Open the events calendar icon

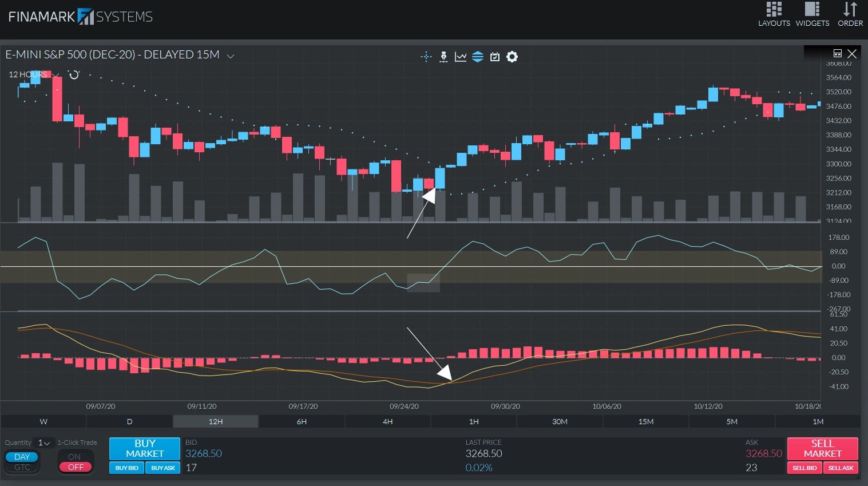(x=494, y=57)
